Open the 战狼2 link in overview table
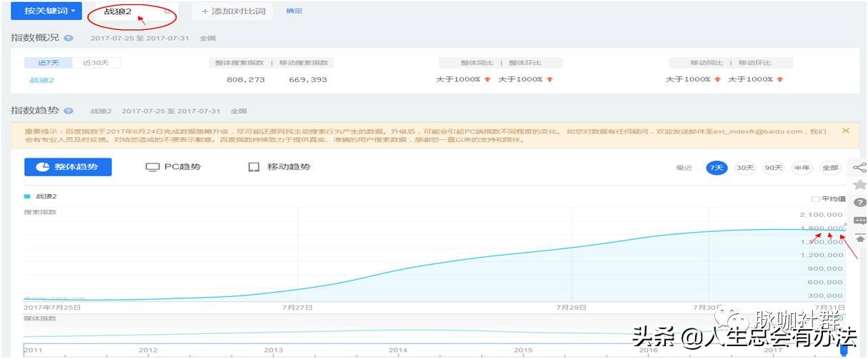Viewport: 868px width, 359px height. [41, 79]
